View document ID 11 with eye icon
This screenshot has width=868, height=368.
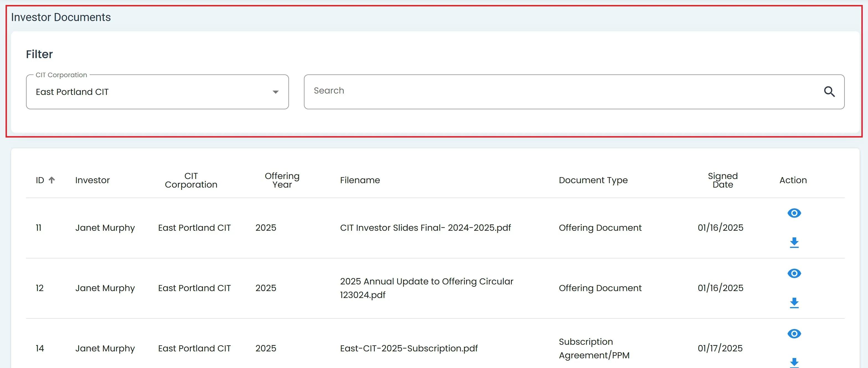(794, 213)
